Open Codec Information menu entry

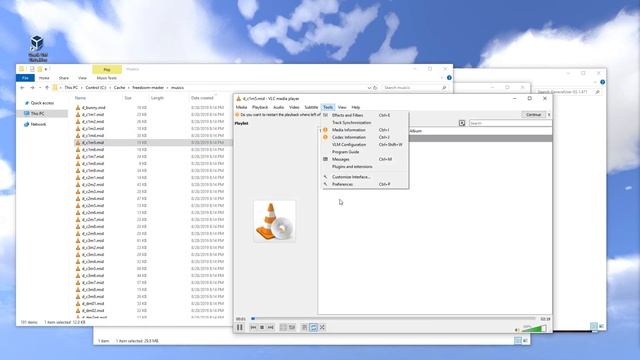click(x=365, y=137)
